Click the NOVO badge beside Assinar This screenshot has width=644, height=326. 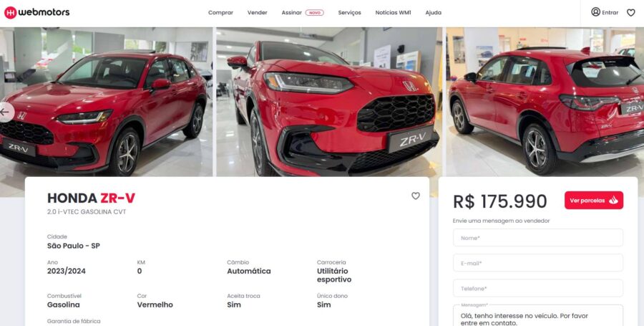tap(315, 13)
